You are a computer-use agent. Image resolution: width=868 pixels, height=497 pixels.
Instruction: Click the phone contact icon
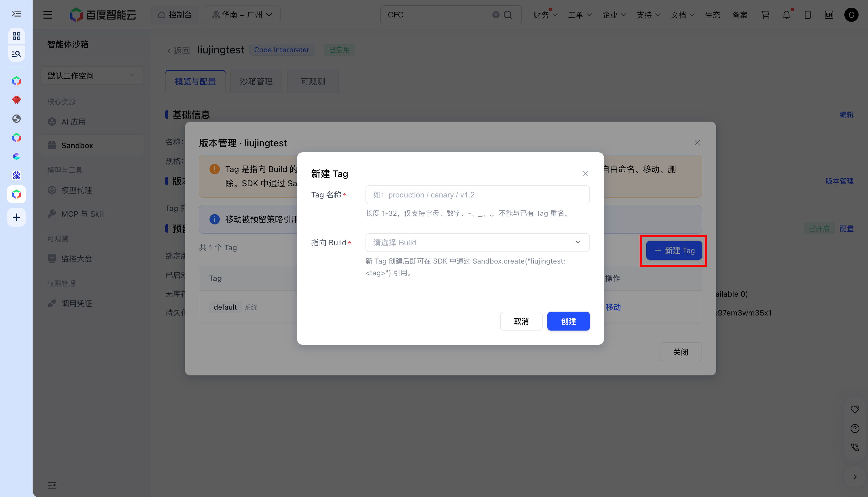pos(855,447)
